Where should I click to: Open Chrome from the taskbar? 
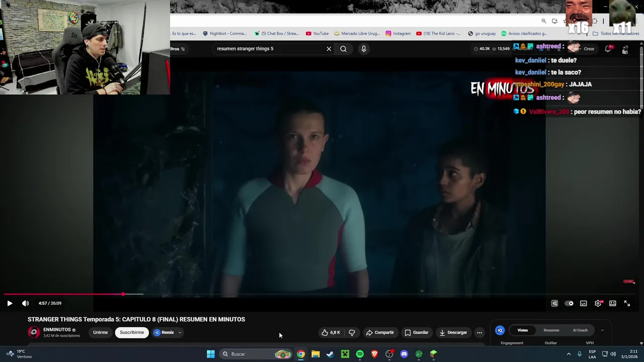[300, 354]
